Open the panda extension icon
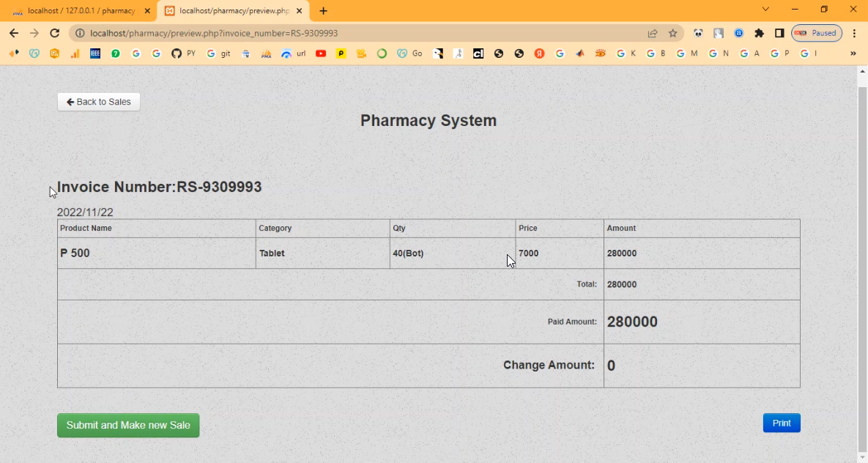The height and width of the screenshot is (463, 868). tap(698, 33)
